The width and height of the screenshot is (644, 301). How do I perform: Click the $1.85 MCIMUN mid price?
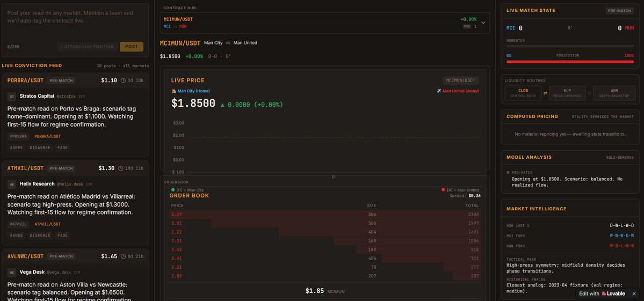325,291
